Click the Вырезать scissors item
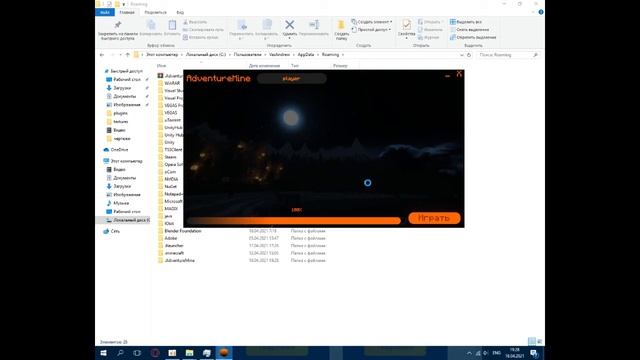Image resolution: width=640 pixels, height=360 pixels. 196,22
